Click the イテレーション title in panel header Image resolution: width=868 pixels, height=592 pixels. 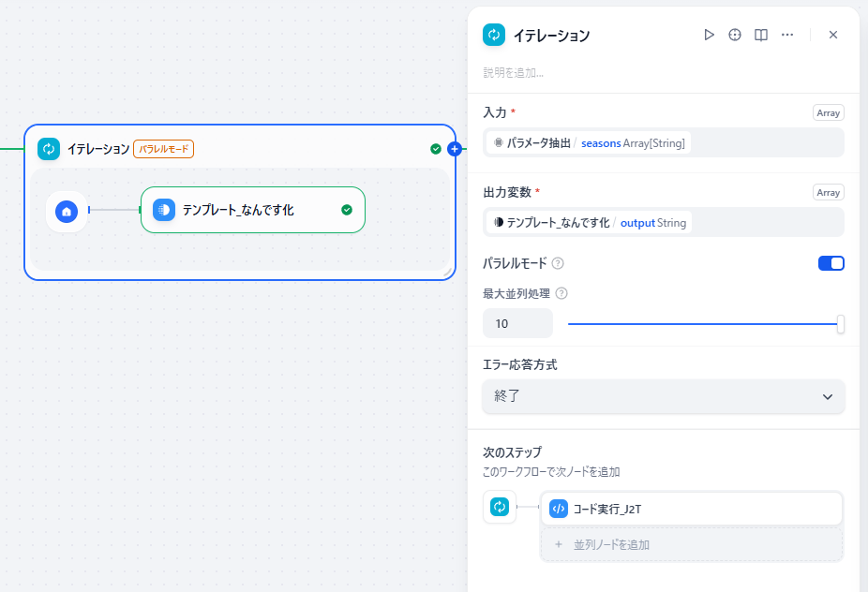click(551, 36)
